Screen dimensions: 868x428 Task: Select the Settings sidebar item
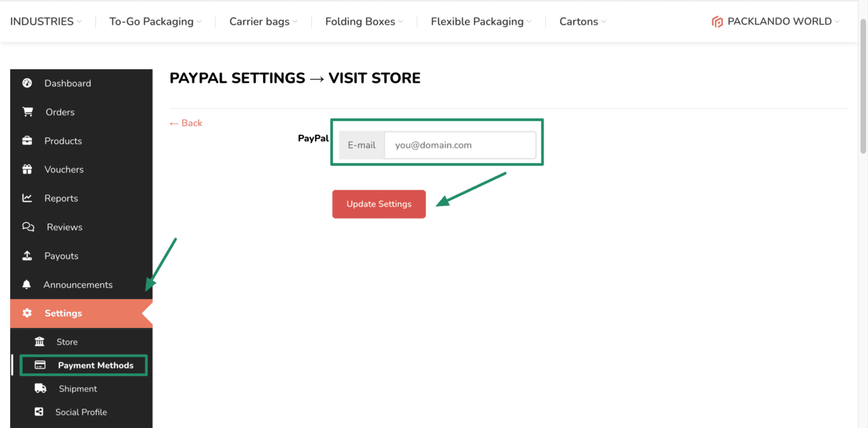[81, 313]
